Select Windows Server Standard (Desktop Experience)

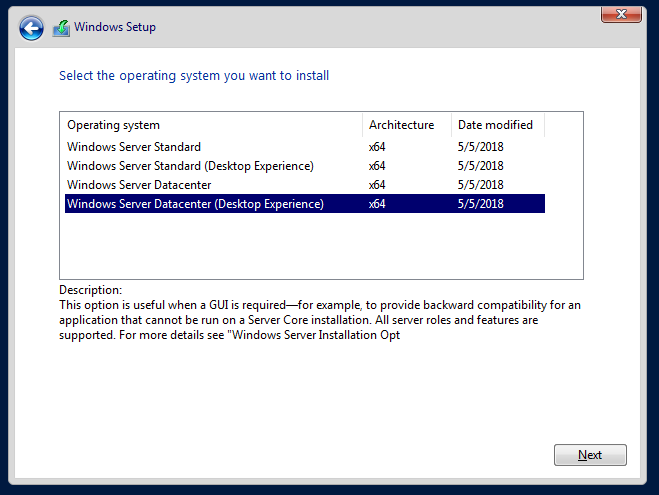pyautogui.click(x=305, y=166)
